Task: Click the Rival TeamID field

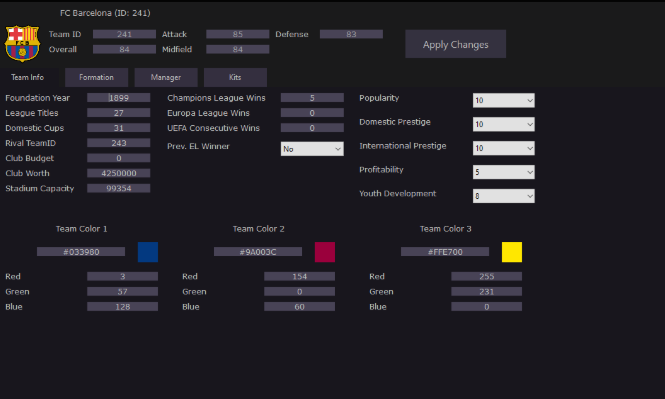Action: point(119,143)
